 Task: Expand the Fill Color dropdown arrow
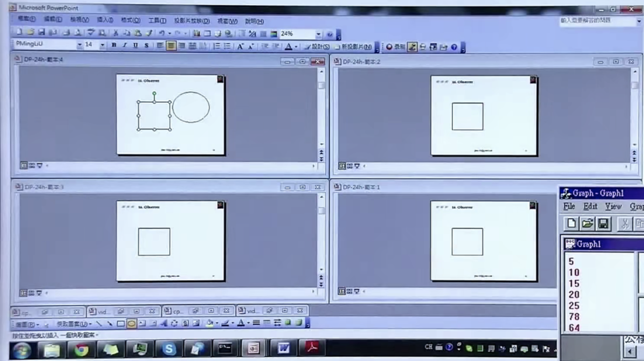coord(217,323)
